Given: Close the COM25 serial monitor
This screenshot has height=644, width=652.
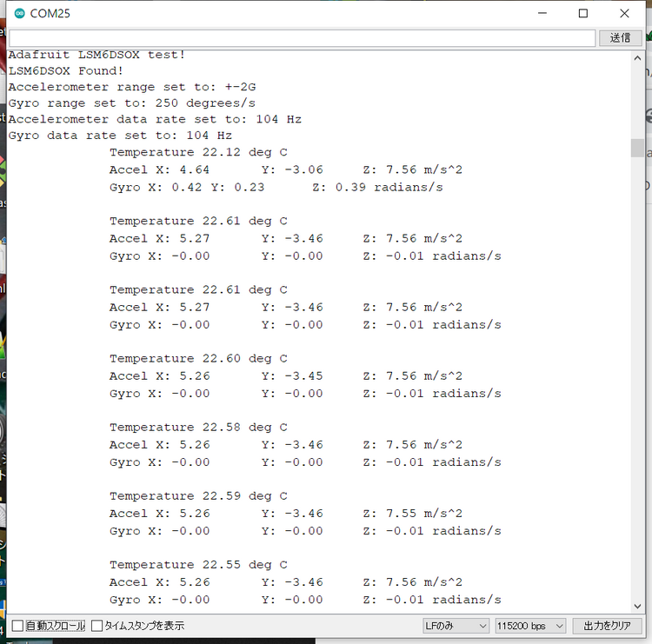Looking at the screenshot, I should [624, 13].
